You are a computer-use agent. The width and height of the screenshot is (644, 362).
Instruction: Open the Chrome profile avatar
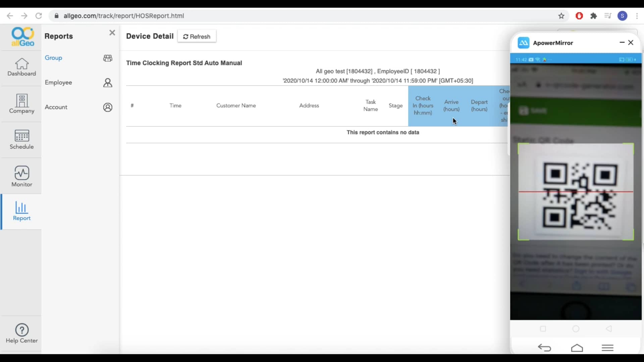623,16
